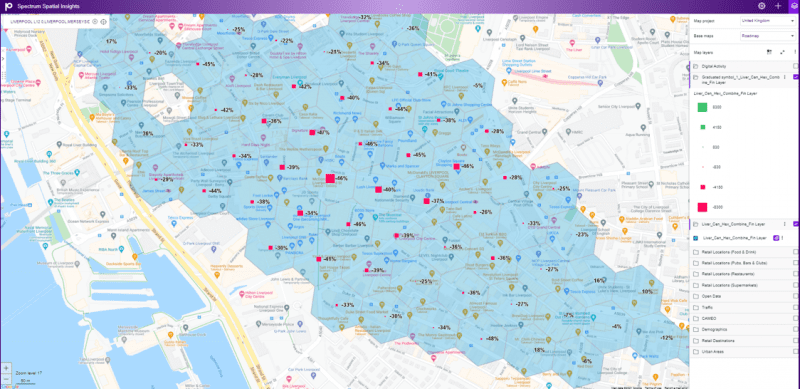Screen dimensions: 800x389
Task: Expand CAMEO folder row
Action: point(744,319)
